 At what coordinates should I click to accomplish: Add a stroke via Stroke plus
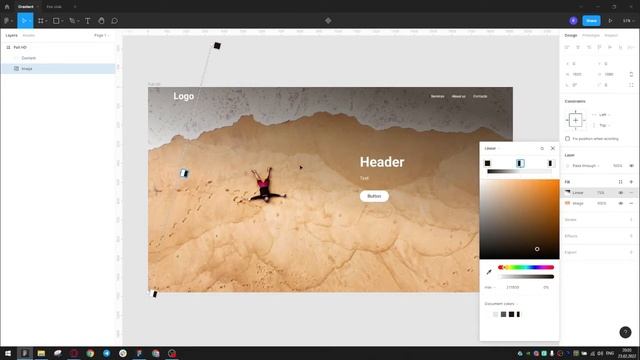pyautogui.click(x=631, y=220)
